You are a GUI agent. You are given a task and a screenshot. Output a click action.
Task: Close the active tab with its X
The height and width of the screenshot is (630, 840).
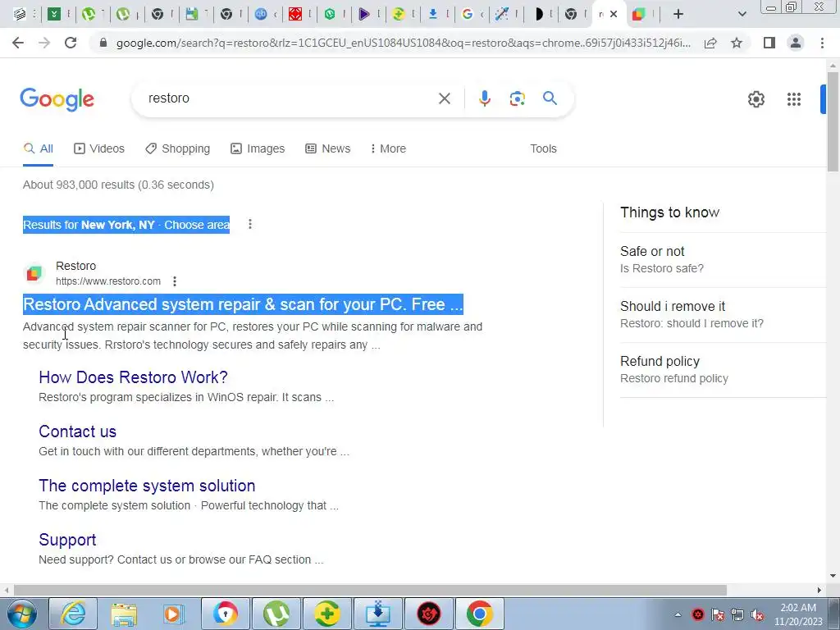(x=614, y=14)
